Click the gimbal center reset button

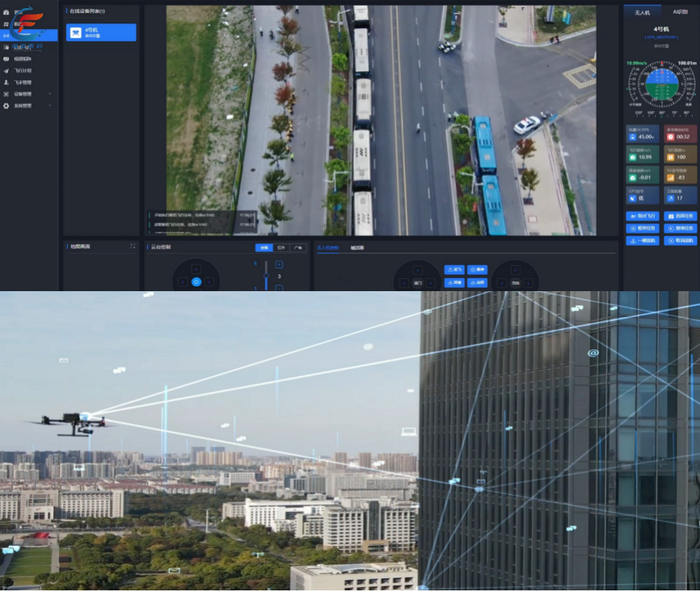tap(196, 282)
